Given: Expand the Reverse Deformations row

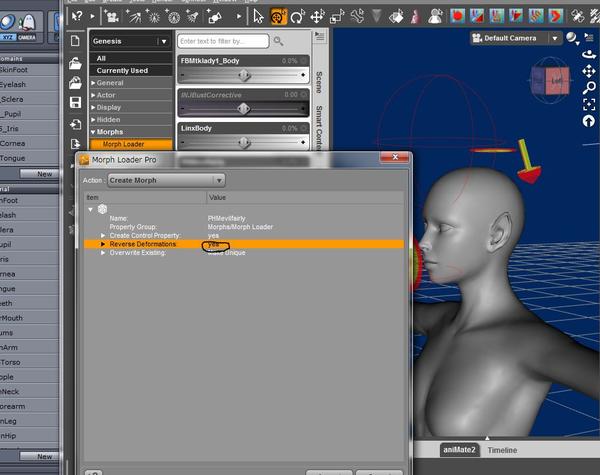Looking at the screenshot, I should pos(103,244).
